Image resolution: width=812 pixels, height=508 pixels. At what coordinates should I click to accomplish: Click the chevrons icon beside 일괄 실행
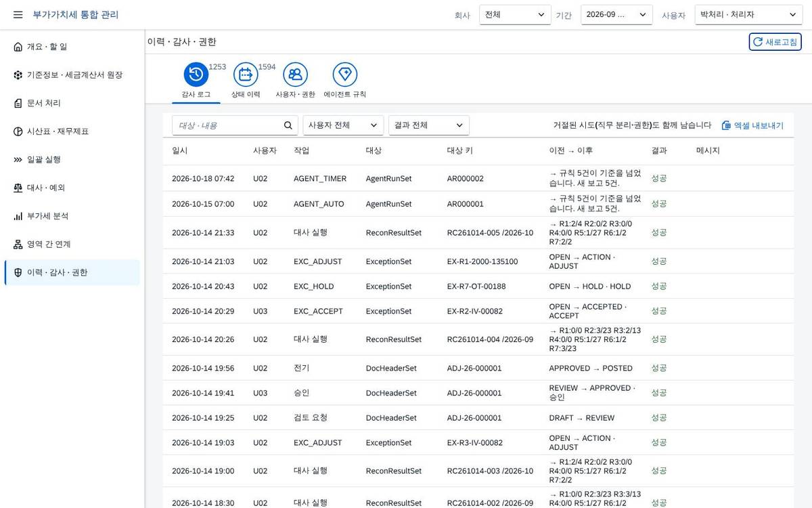(x=18, y=160)
